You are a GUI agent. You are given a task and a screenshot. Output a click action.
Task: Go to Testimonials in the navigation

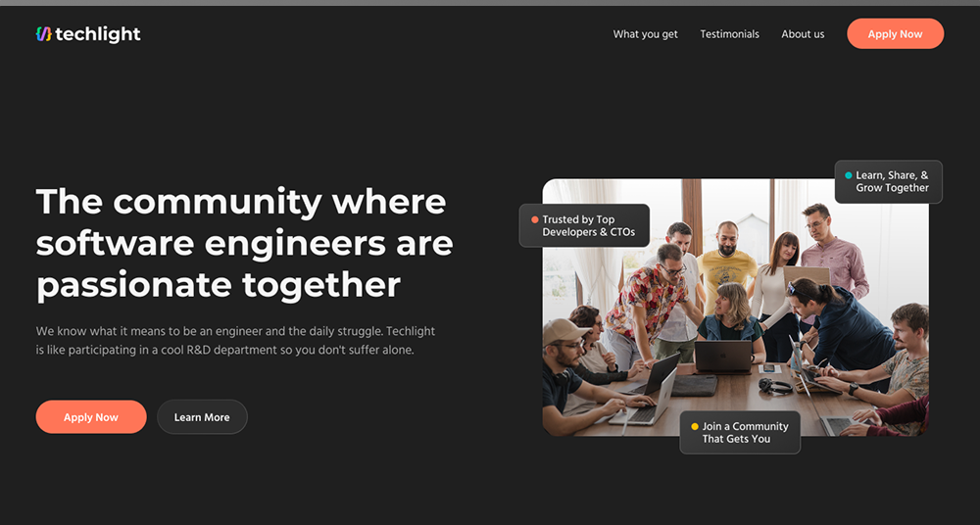[729, 34]
